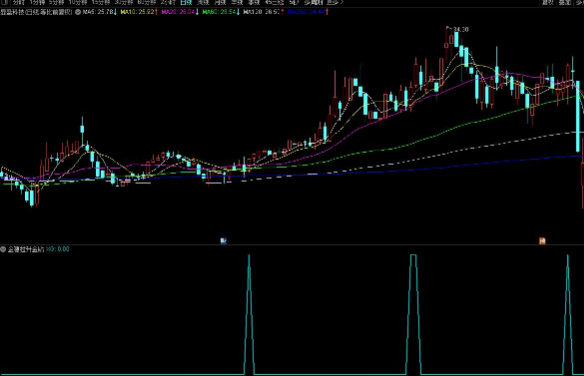
Task: Open the 复权 options at top right
Action: point(548,2)
